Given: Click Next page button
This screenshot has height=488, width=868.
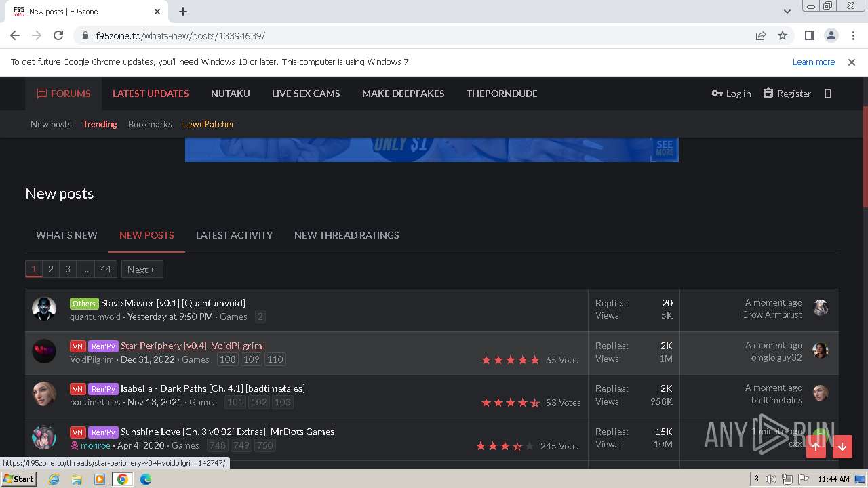Looking at the screenshot, I should 142,269.
